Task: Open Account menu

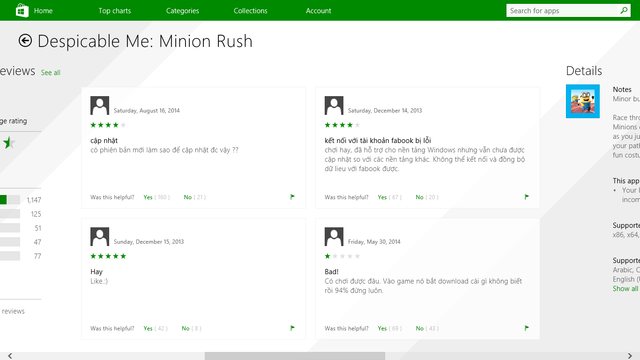Action: (318, 11)
